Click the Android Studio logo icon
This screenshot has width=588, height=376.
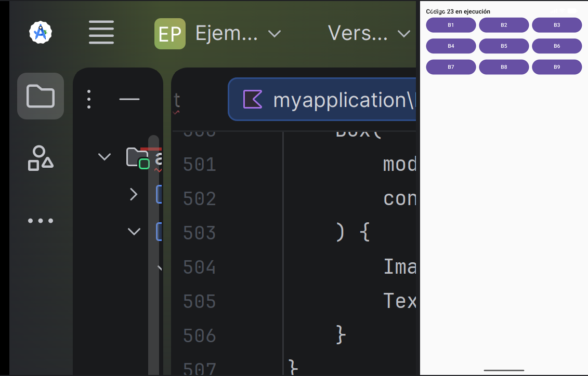tap(41, 32)
